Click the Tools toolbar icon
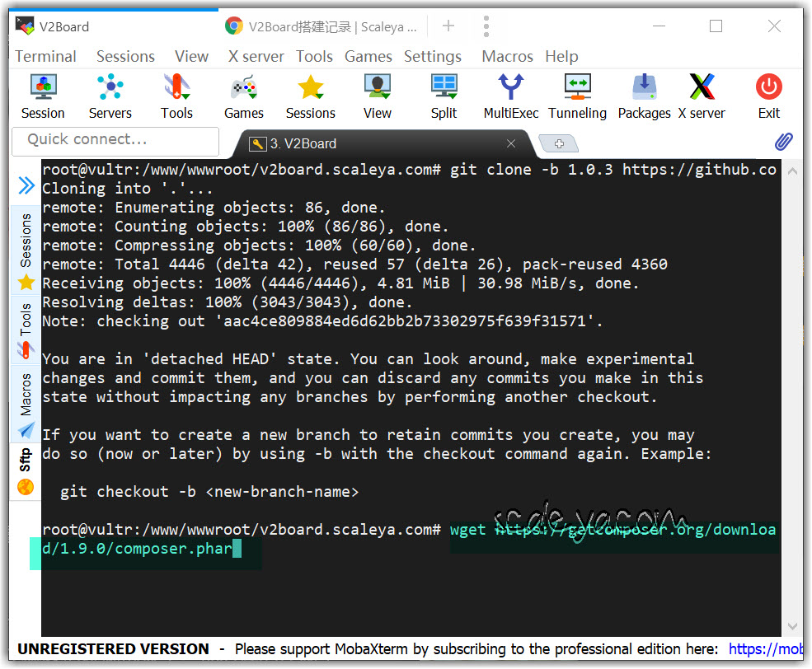This screenshot has height=669, width=812. [x=176, y=96]
